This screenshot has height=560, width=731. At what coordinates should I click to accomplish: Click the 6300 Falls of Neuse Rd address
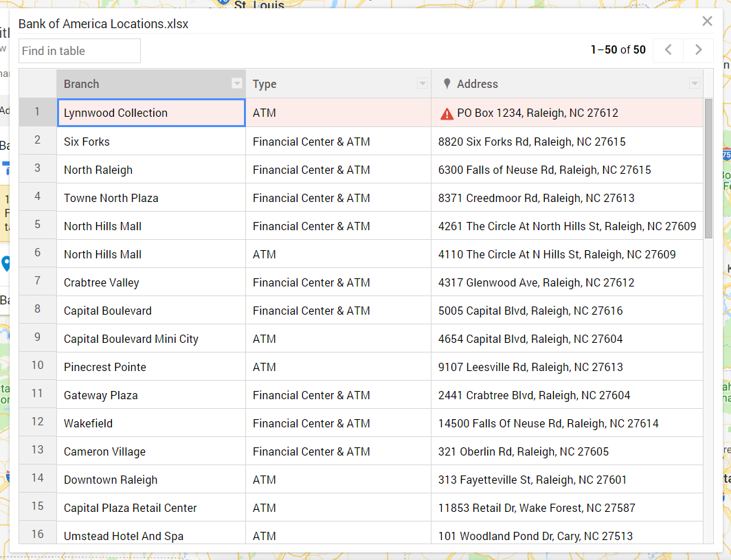[567, 170]
